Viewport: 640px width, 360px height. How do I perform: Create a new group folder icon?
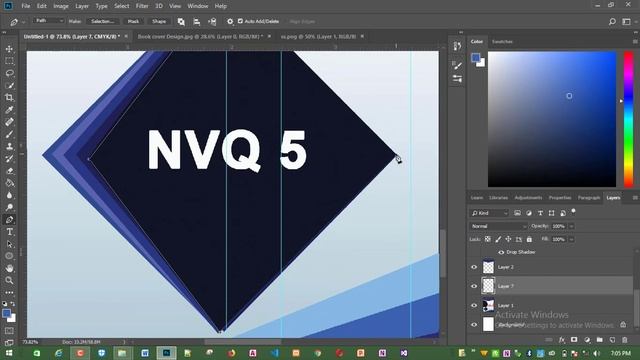(x=599, y=340)
